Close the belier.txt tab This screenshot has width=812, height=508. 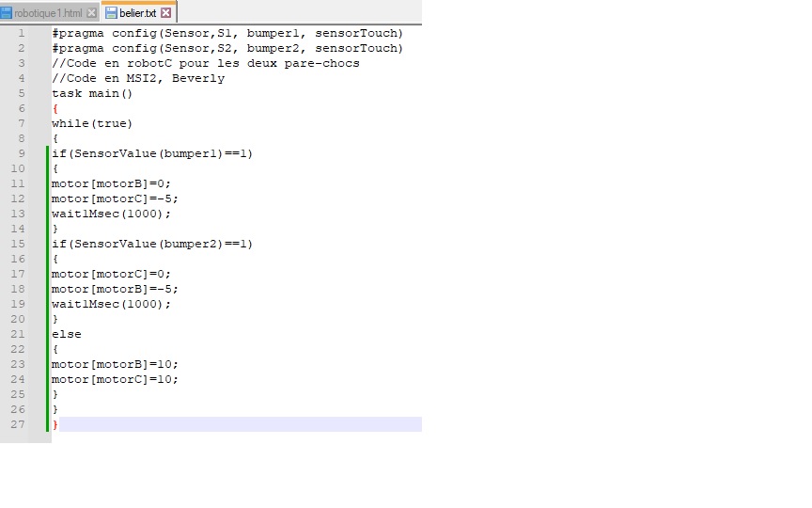(165, 13)
